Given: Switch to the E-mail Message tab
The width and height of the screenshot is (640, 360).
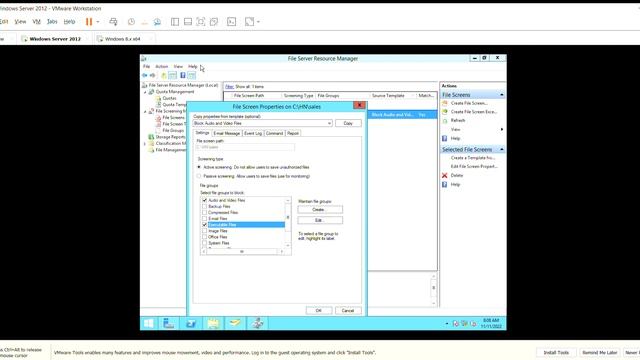Looking at the screenshot, I should 227,133.
